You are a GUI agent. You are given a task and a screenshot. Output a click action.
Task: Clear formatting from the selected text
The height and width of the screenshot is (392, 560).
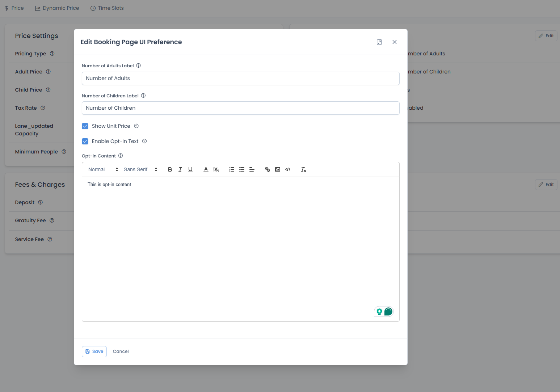click(303, 169)
